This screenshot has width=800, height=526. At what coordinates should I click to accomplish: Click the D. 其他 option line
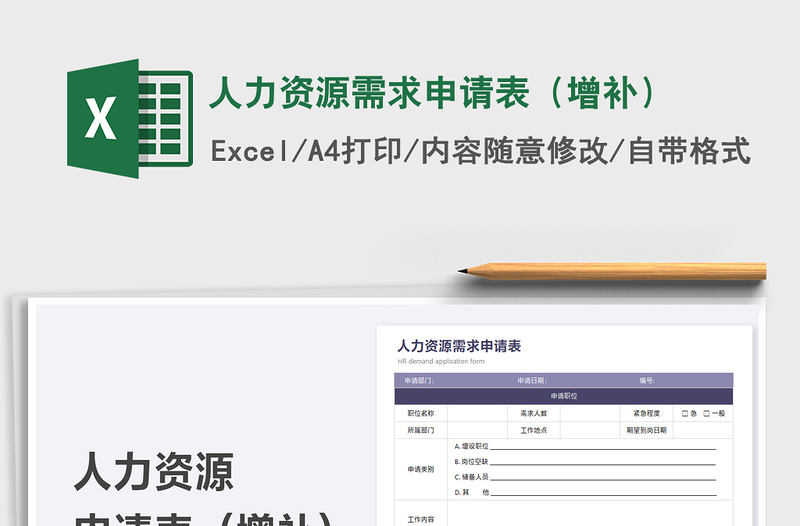[x=585, y=492]
